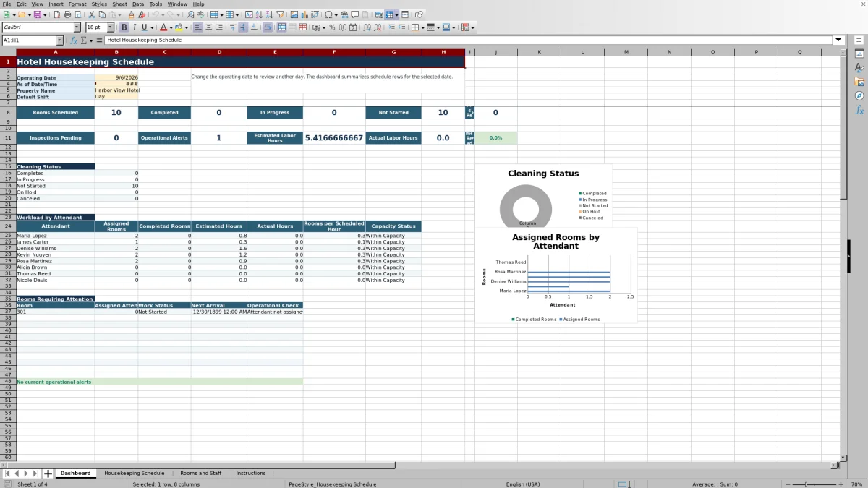Viewport: 868px width, 488px height.
Task: Open the Background Color dropdown arrow
Action: (x=187, y=27)
